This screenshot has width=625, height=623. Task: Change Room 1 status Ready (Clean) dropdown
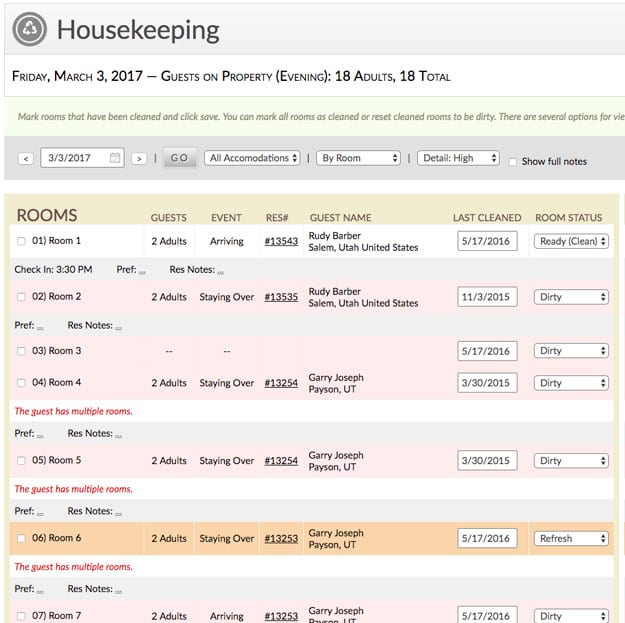click(x=571, y=241)
